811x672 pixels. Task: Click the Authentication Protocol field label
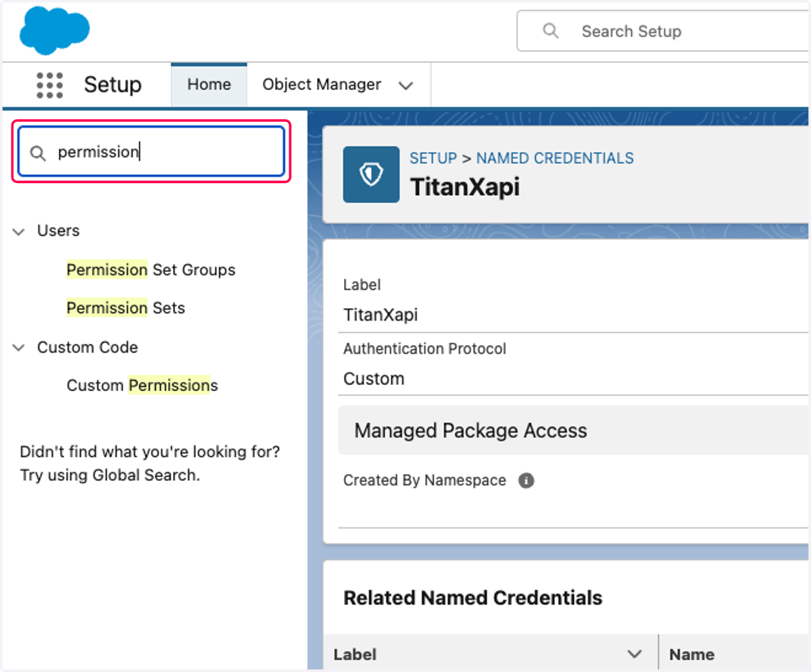(424, 349)
